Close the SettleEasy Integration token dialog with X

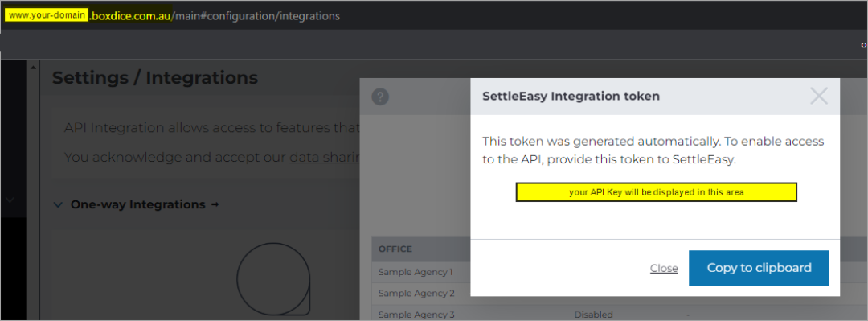point(819,96)
